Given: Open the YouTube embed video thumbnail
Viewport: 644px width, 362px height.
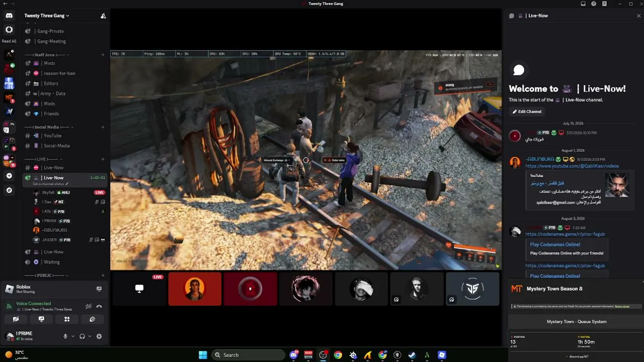Looking at the screenshot, I should pos(617,185).
